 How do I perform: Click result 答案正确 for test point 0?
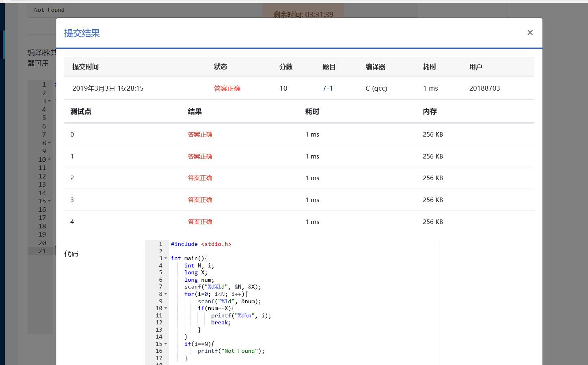(x=200, y=134)
